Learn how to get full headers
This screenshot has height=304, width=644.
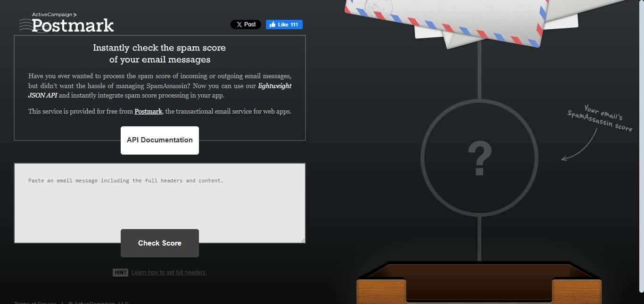pos(169,272)
